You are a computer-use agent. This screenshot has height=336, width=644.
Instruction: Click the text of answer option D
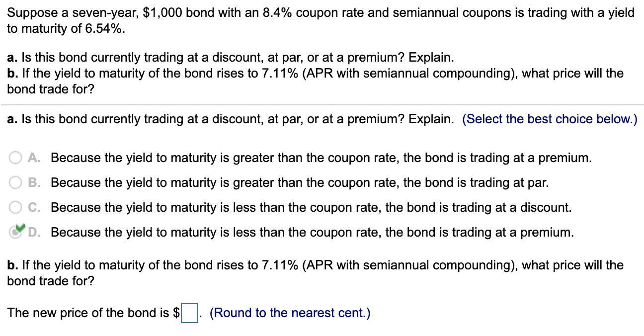pyautogui.click(x=312, y=232)
